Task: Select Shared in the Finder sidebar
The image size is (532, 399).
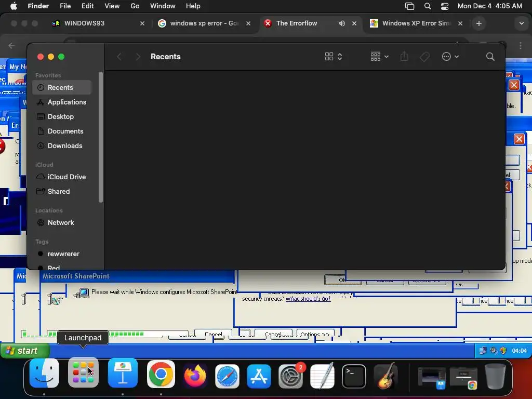Action: click(62, 192)
